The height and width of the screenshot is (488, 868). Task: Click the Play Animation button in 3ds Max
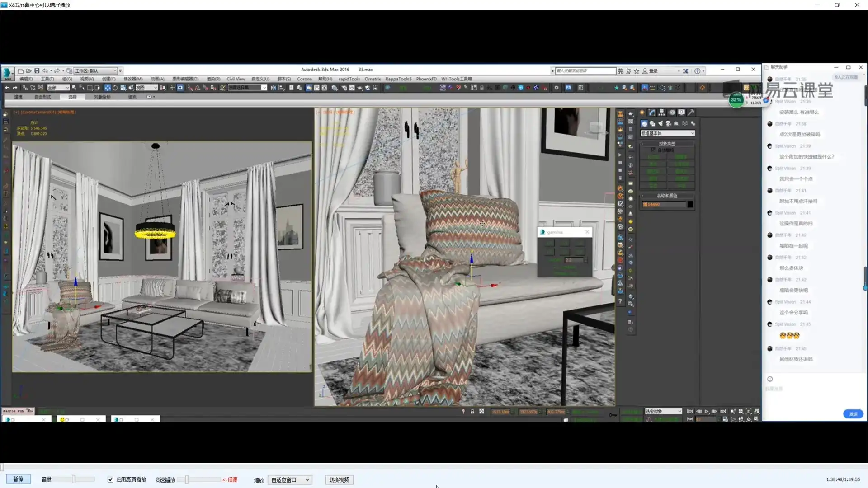click(707, 411)
